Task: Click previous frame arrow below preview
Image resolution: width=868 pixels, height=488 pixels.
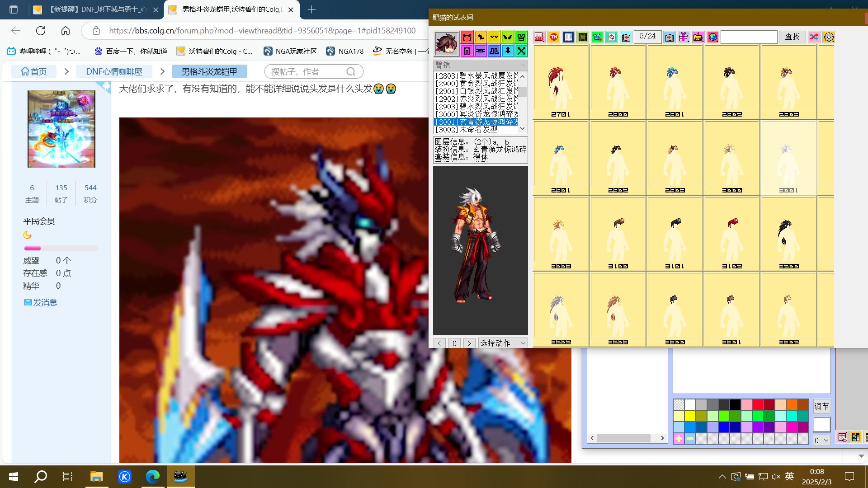Action: [439, 343]
